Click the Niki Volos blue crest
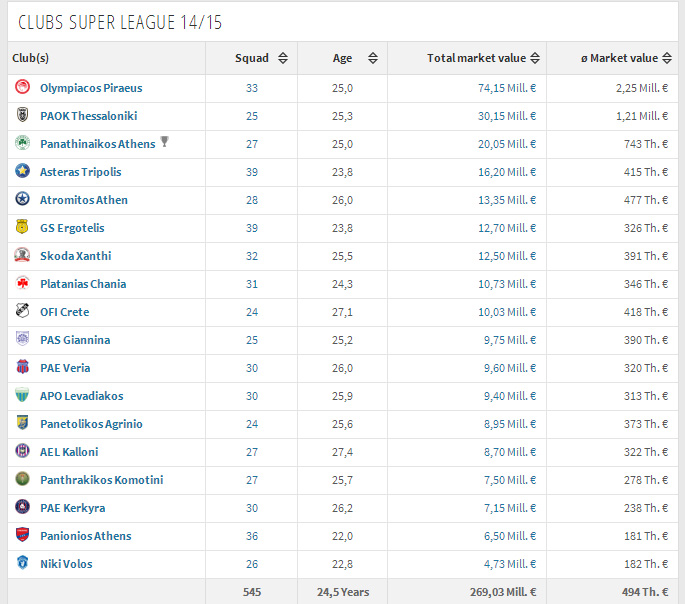Viewport: 685px width, 604px height. coord(22,563)
